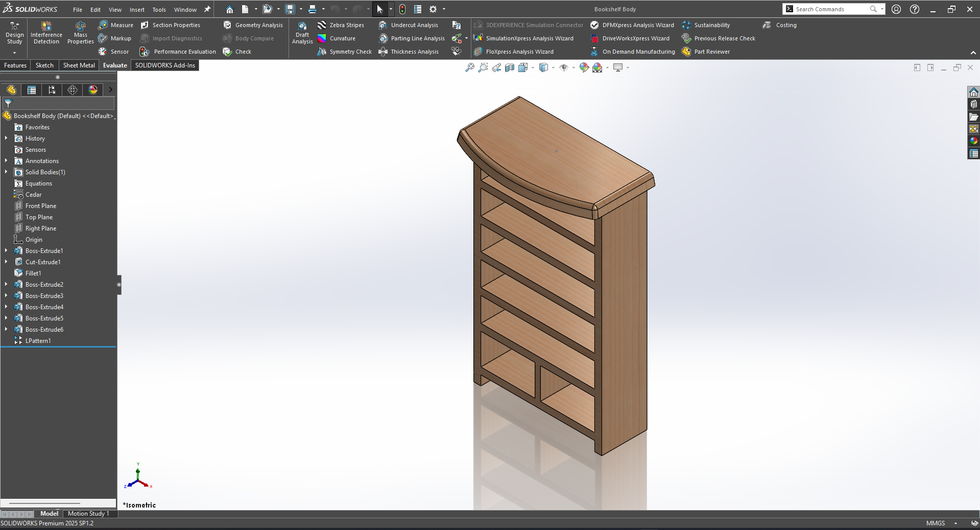The height and width of the screenshot is (530, 980).
Task: Click the Rebuild traffic light icon
Action: point(402,9)
